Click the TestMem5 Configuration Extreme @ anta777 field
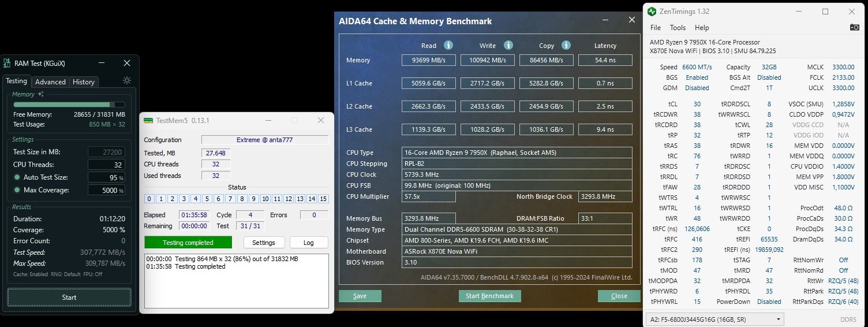 click(x=265, y=140)
